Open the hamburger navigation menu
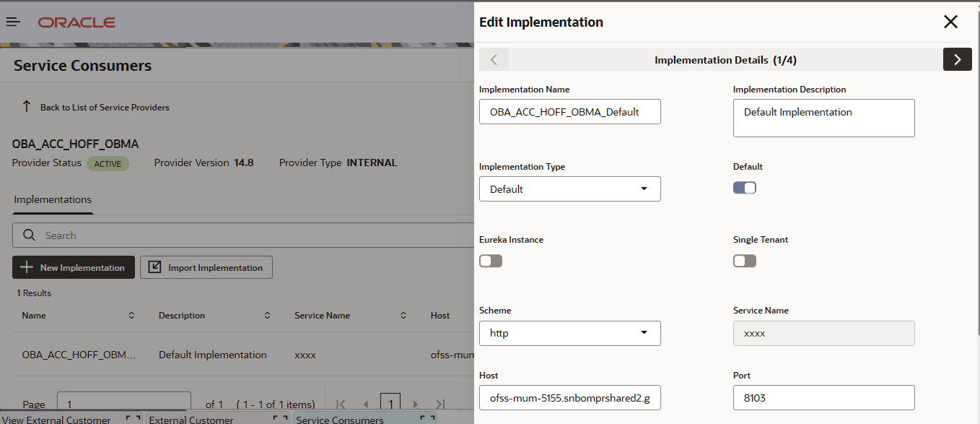The image size is (980, 424). 13,22
